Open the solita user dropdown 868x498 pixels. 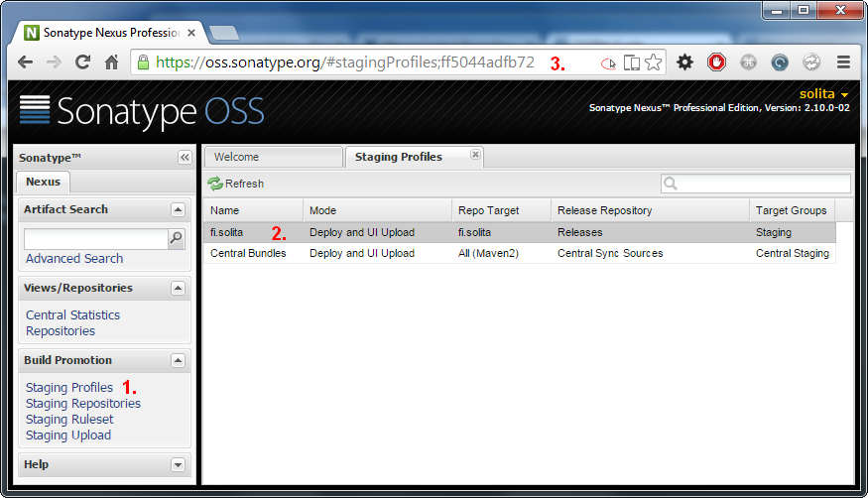(823, 94)
